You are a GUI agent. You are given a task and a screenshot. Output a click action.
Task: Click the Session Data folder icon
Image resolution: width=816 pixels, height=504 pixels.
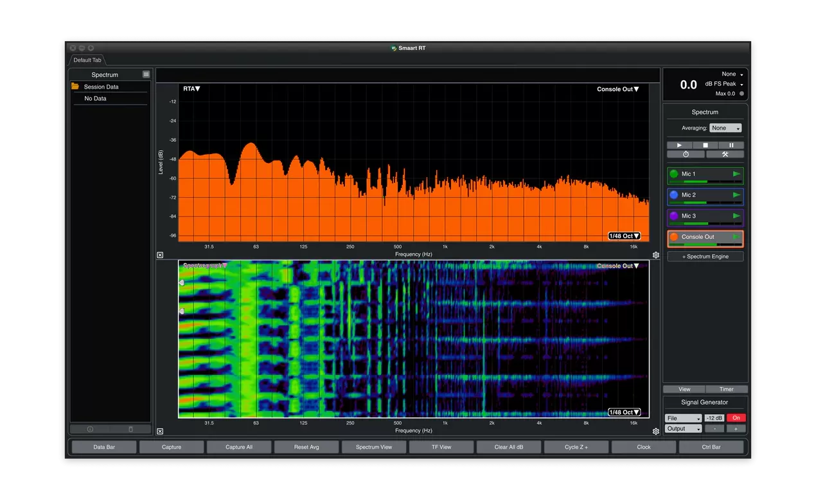click(x=75, y=86)
